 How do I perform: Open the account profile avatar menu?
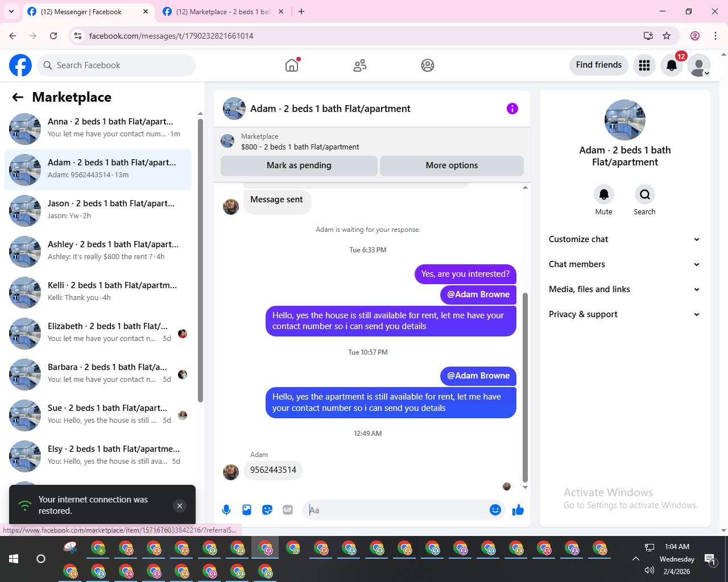tap(699, 65)
